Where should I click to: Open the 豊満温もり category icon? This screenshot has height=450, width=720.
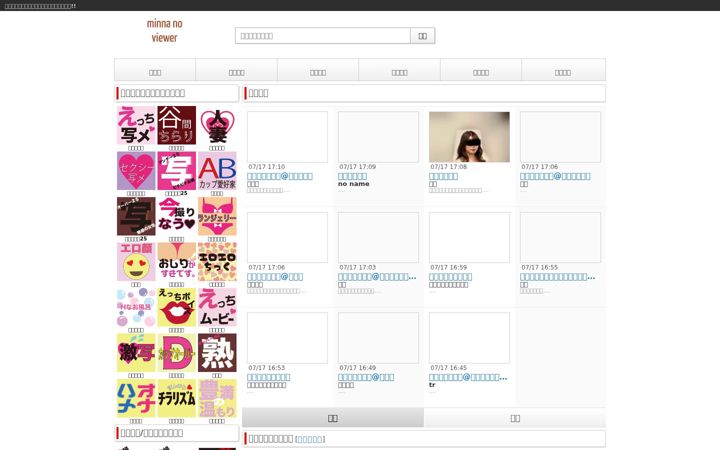point(217,398)
